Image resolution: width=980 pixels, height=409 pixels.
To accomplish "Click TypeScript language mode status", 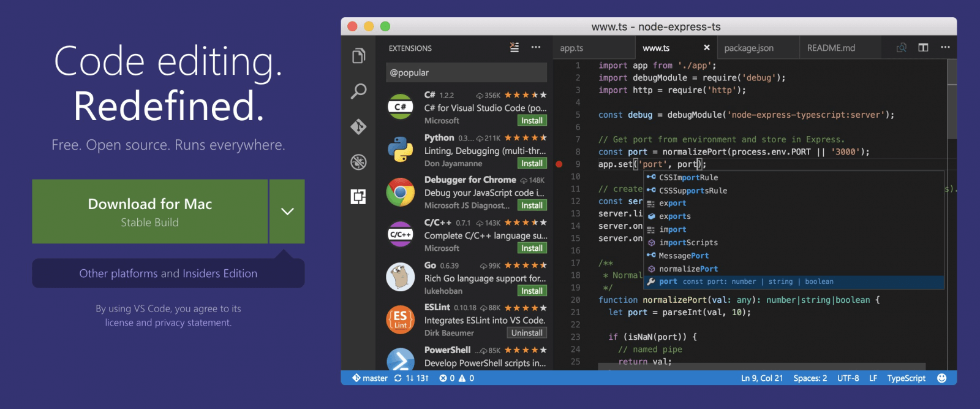I will (x=906, y=378).
